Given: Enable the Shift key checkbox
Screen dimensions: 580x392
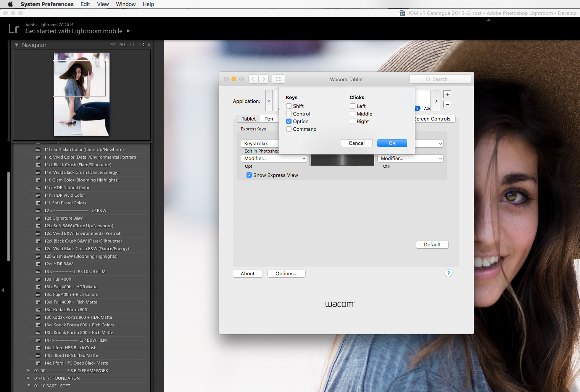Looking at the screenshot, I should click(x=289, y=106).
